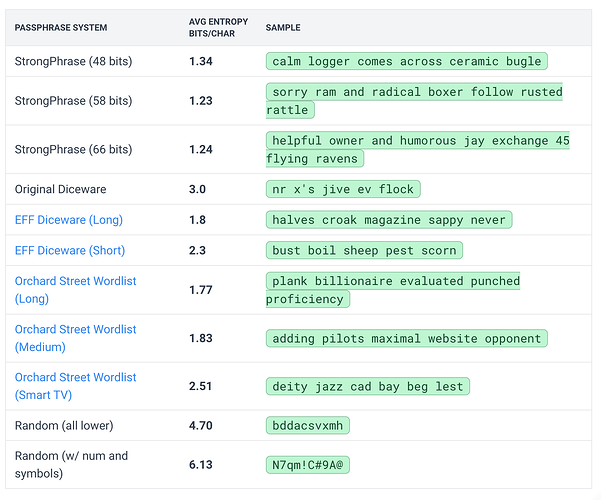The height and width of the screenshot is (500, 601).
Task: Click the SAMPLE column header
Action: [x=283, y=28]
